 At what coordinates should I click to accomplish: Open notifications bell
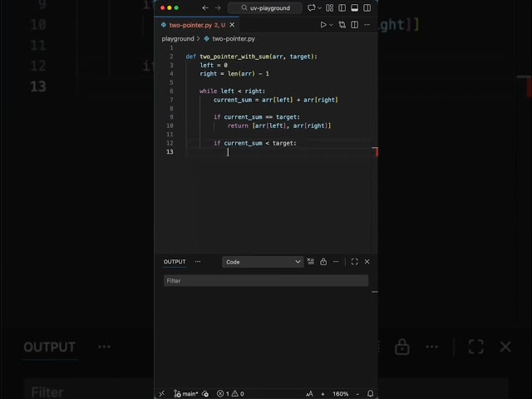(371, 393)
